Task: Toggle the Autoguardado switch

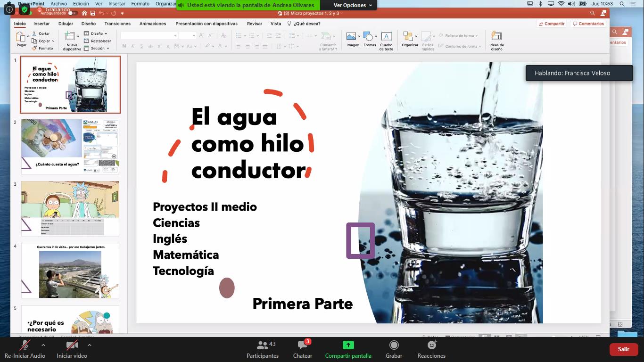Action: tap(72, 13)
